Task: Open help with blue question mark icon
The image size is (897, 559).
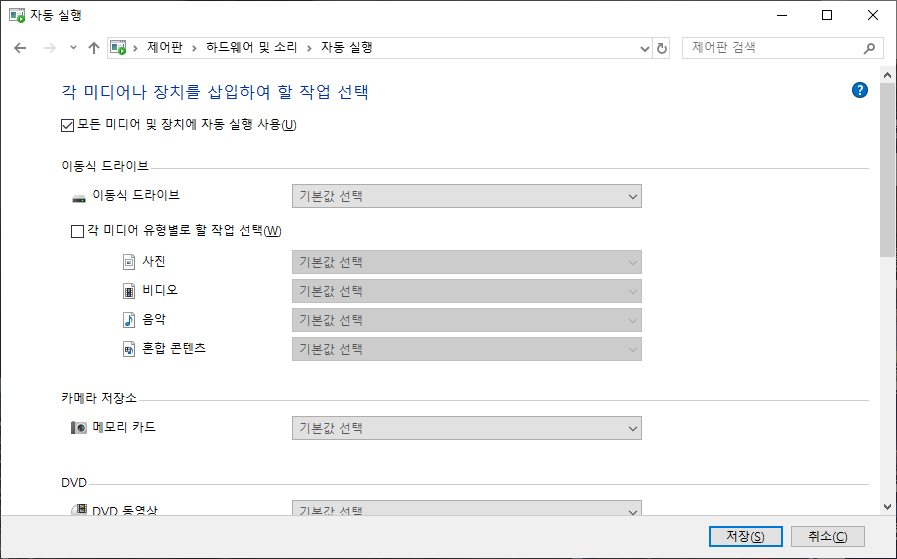Action: click(859, 90)
